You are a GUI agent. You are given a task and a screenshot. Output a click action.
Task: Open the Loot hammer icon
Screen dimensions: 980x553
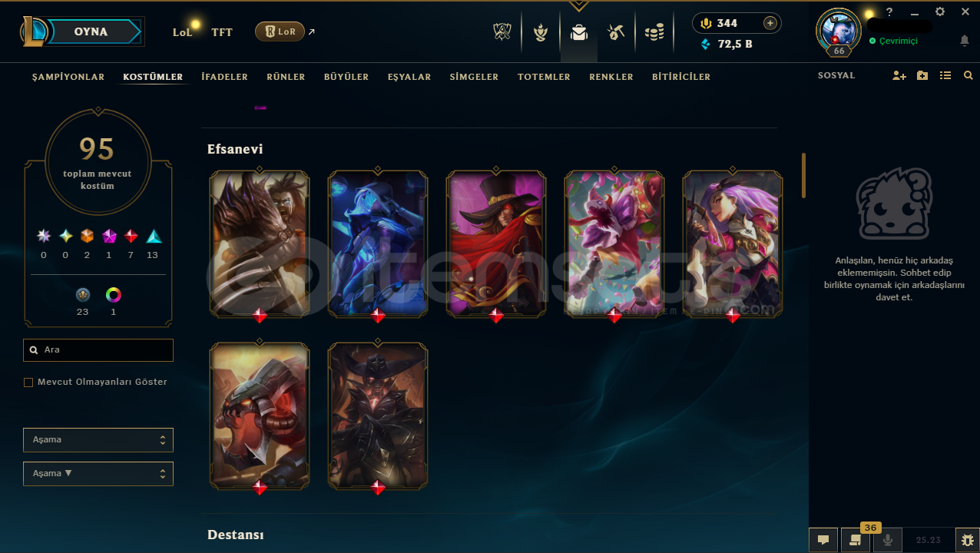[x=616, y=32]
